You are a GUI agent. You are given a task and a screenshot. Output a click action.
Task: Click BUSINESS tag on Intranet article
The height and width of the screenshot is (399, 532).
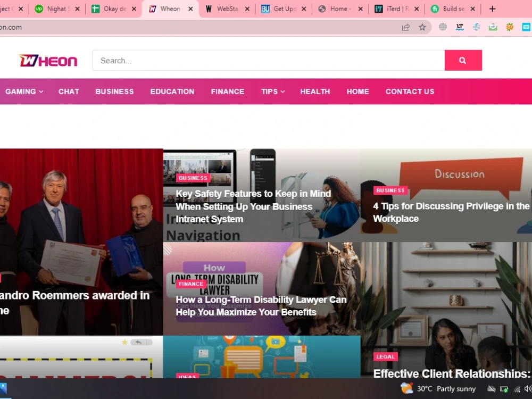(x=193, y=178)
